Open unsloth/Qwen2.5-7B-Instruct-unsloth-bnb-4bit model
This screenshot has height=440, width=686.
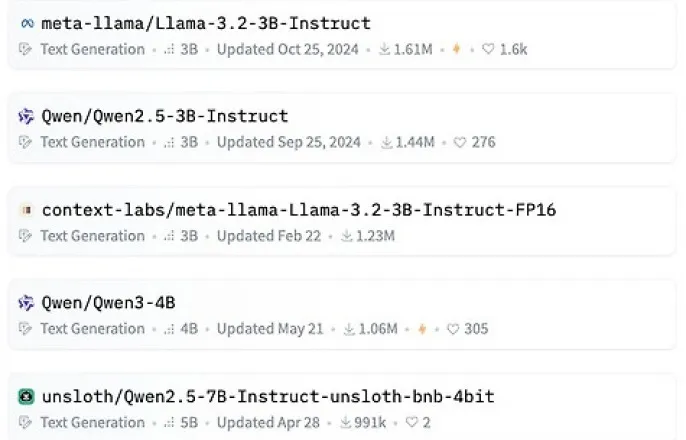click(268, 397)
